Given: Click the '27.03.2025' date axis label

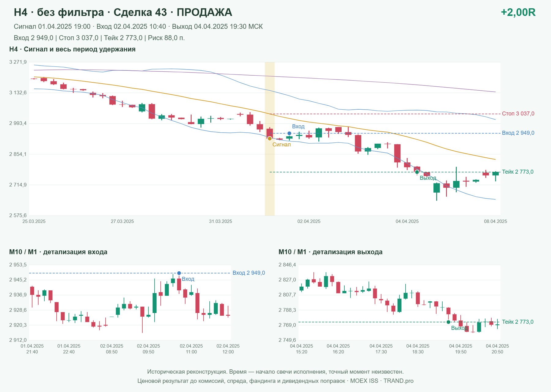Looking at the screenshot, I should 122,221.
